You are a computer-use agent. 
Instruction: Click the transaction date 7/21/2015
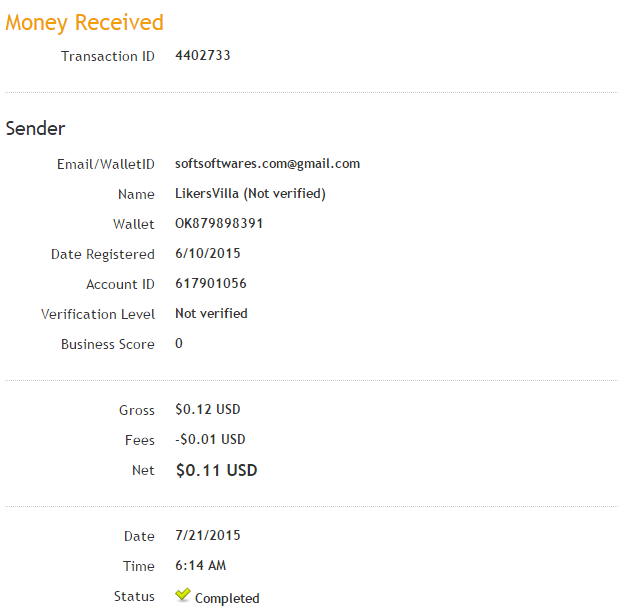[208, 536]
